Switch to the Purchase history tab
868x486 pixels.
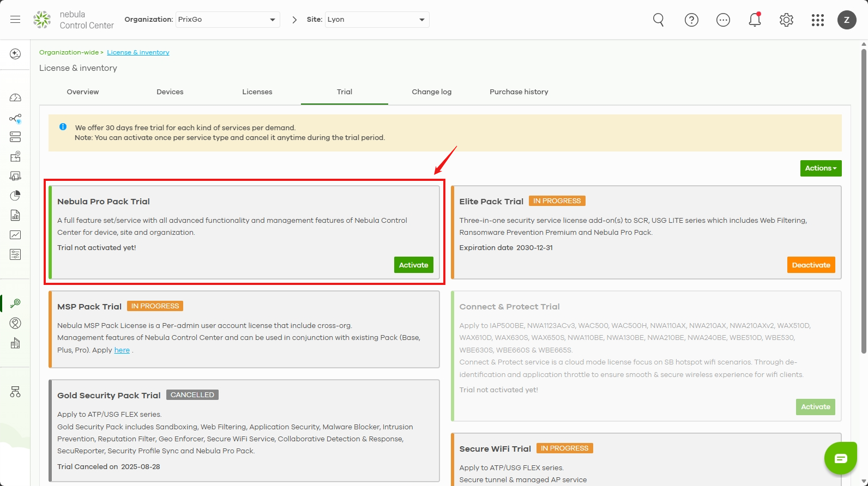point(519,92)
